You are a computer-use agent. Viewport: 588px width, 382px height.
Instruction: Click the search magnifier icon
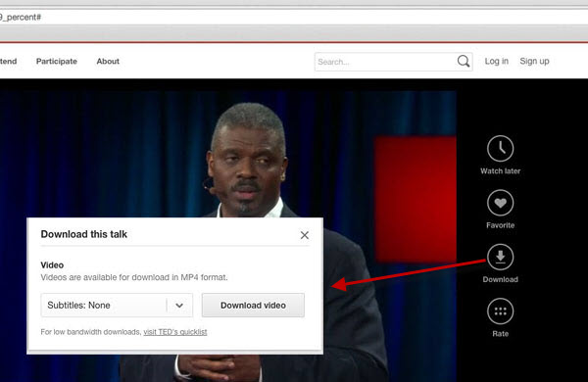click(464, 61)
